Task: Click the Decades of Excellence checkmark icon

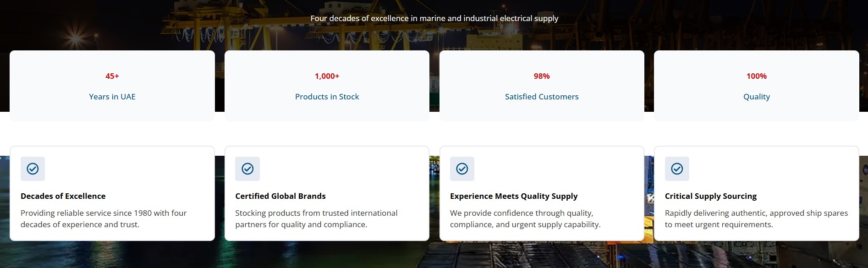Action: 33,169
